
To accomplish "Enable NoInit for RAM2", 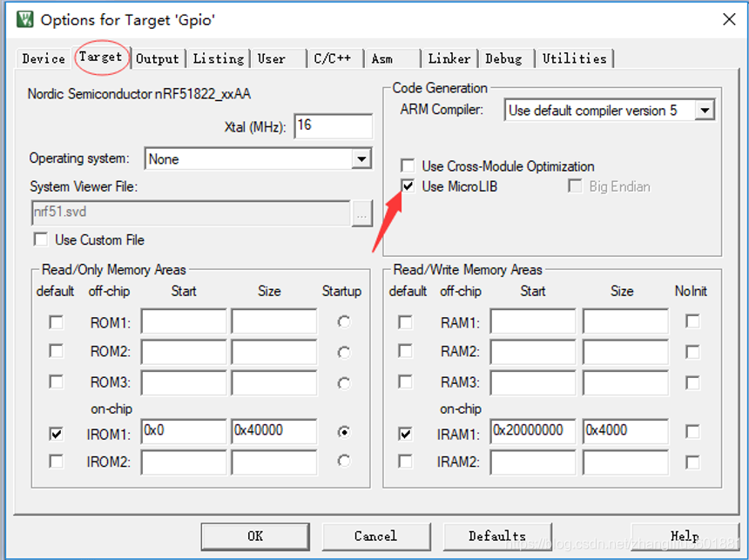I will click(x=692, y=352).
